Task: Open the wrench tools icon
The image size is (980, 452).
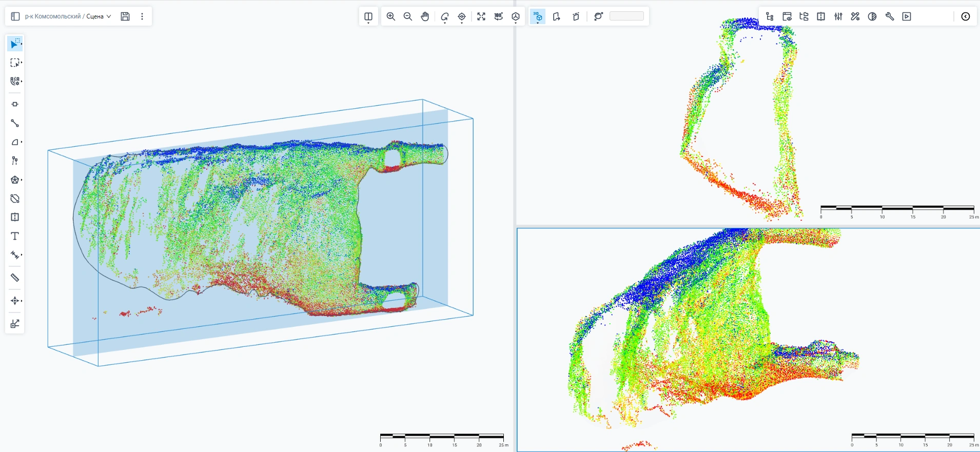Action: [890, 16]
